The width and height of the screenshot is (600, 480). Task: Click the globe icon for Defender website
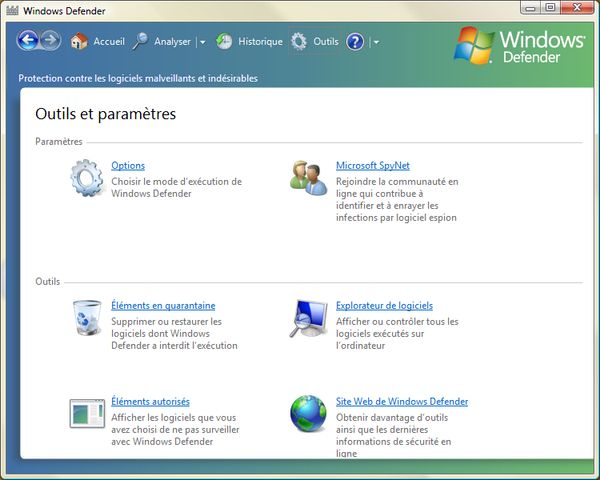coord(308,412)
